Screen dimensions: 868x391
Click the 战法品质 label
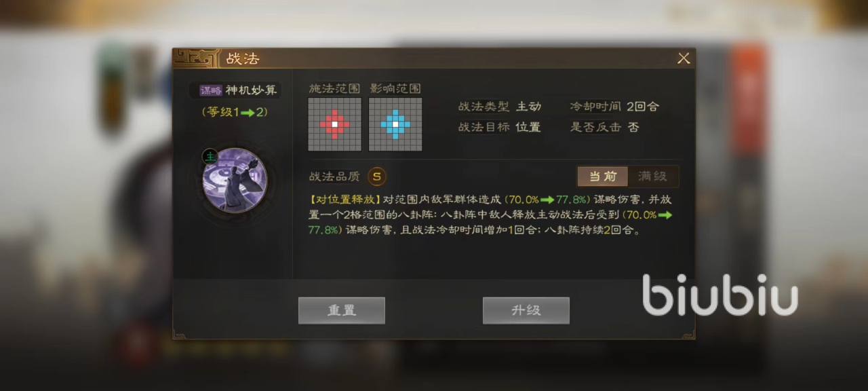(334, 176)
